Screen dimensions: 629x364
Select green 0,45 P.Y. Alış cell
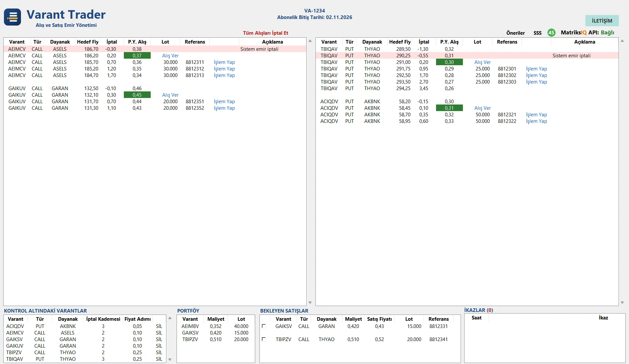(x=137, y=95)
